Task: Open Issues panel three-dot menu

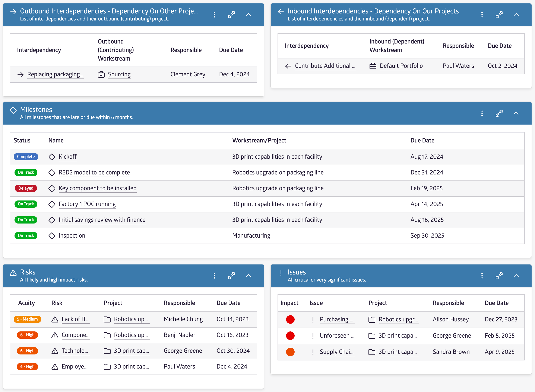Action: [x=482, y=276]
